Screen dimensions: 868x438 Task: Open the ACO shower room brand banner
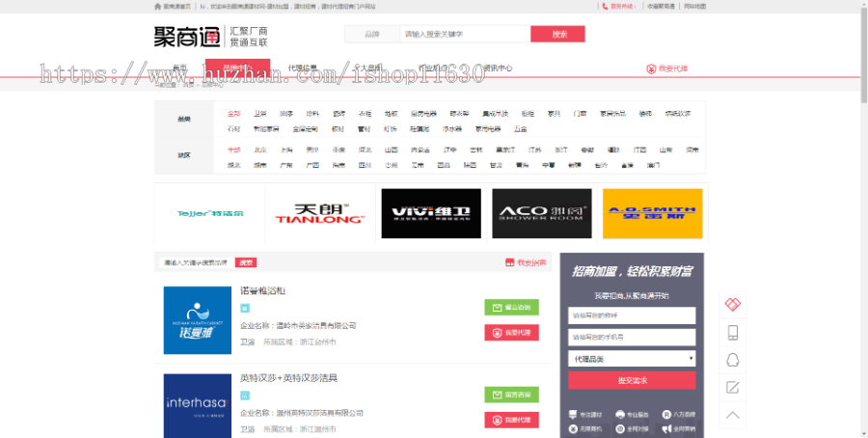pyautogui.click(x=542, y=213)
